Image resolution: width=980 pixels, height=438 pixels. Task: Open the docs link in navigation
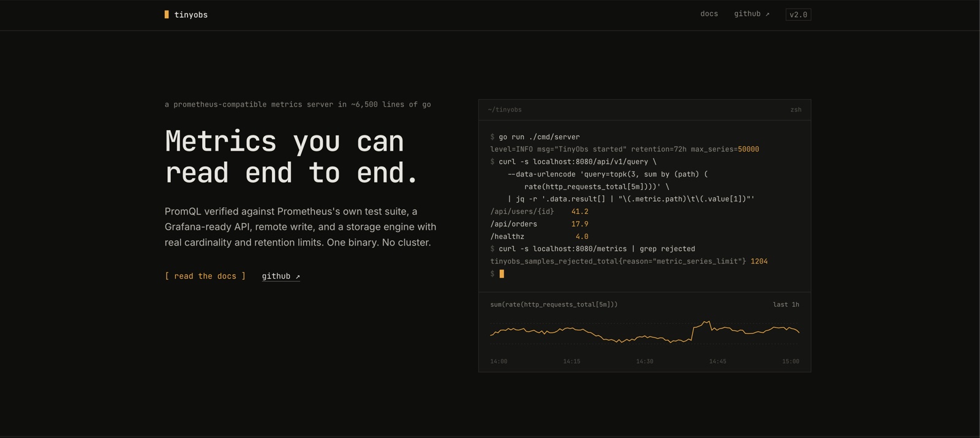pos(709,14)
